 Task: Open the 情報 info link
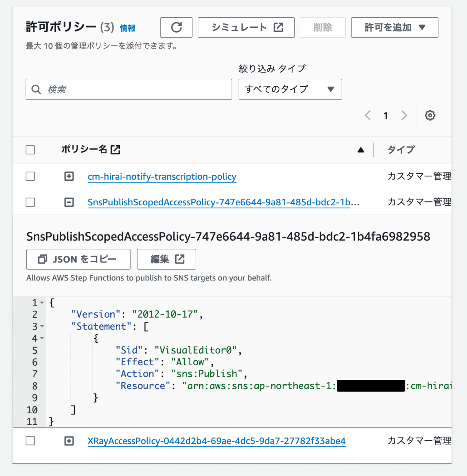pos(128,28)
